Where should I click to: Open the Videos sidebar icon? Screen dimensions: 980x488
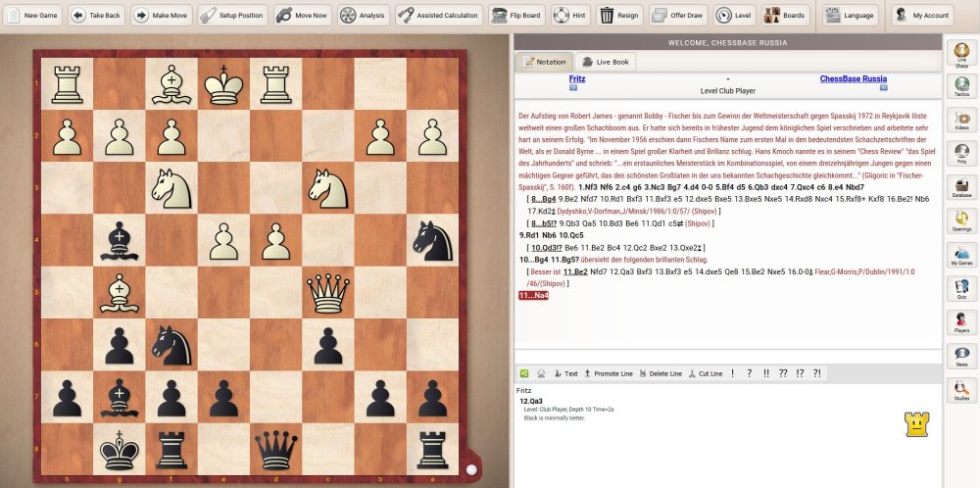coord(961,120)
